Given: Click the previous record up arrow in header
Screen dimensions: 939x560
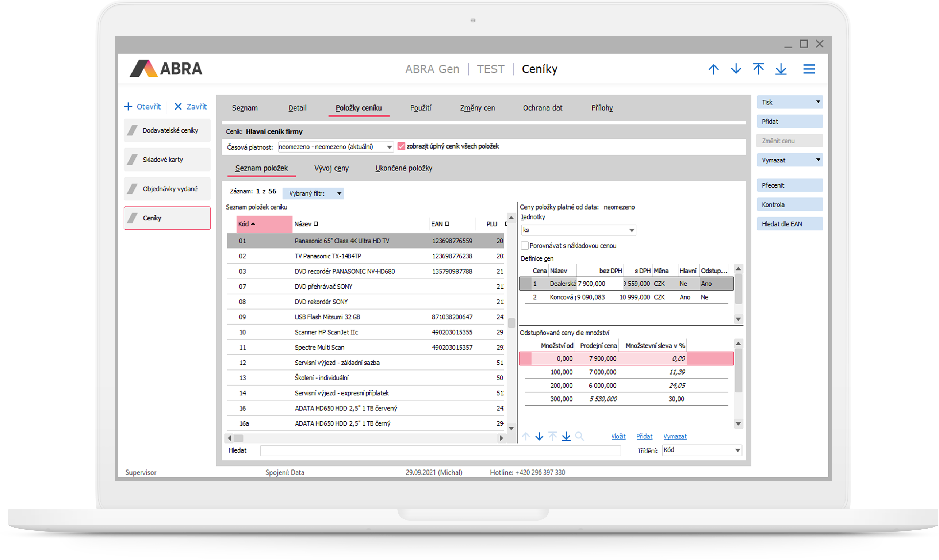Looking at the screenshot, I should coord(713,69).
